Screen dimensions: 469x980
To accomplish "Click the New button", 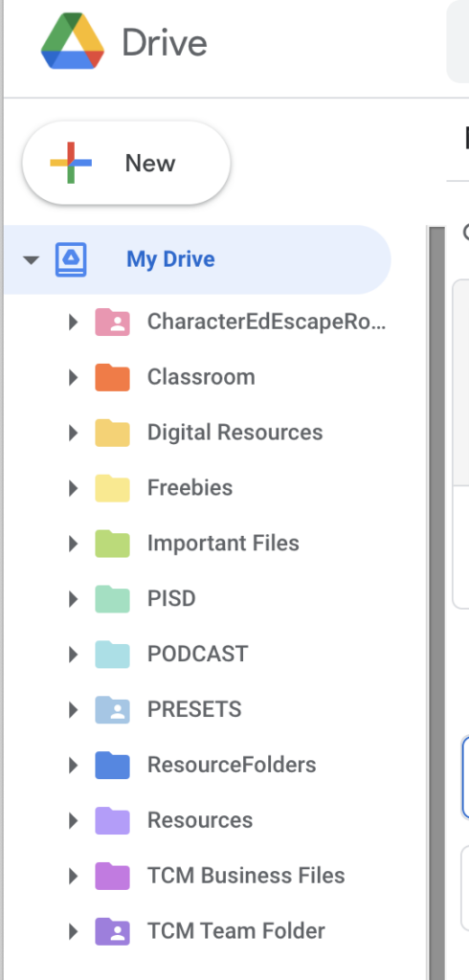I will pos(126,163).
